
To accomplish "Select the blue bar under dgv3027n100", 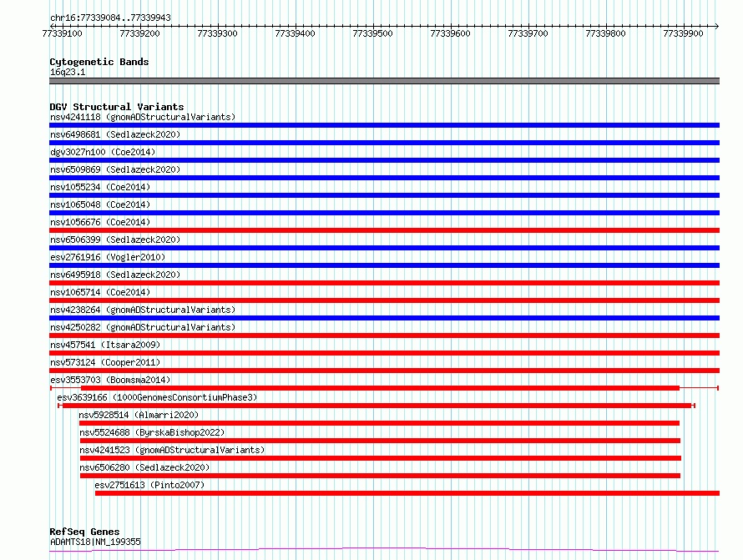I will click(384, 160).
